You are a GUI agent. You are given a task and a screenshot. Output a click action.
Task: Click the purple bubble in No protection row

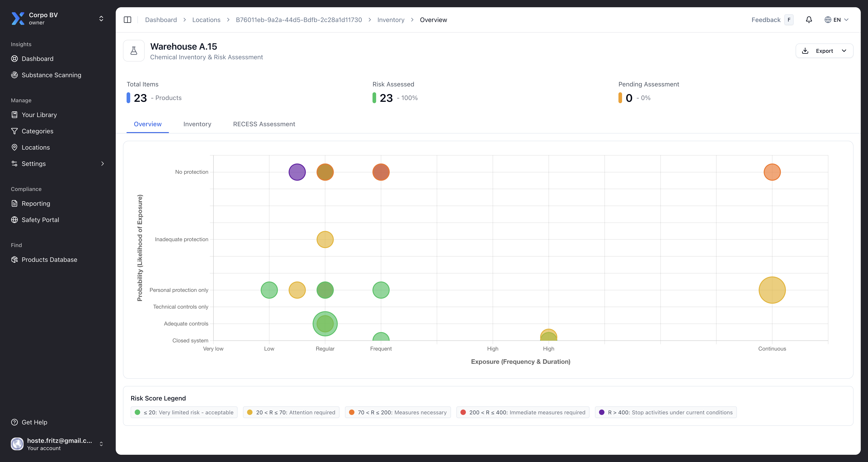pyautogui.click(x=297, y=172)
